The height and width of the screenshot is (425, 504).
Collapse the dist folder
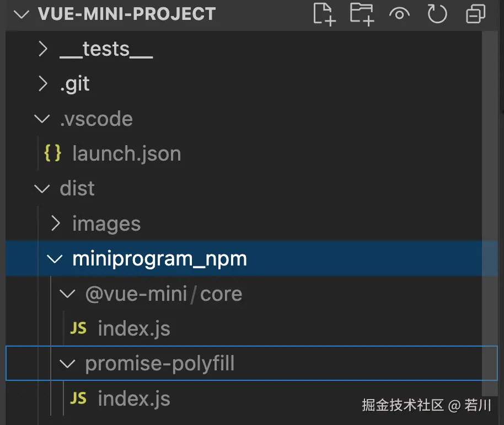(42, 188)
